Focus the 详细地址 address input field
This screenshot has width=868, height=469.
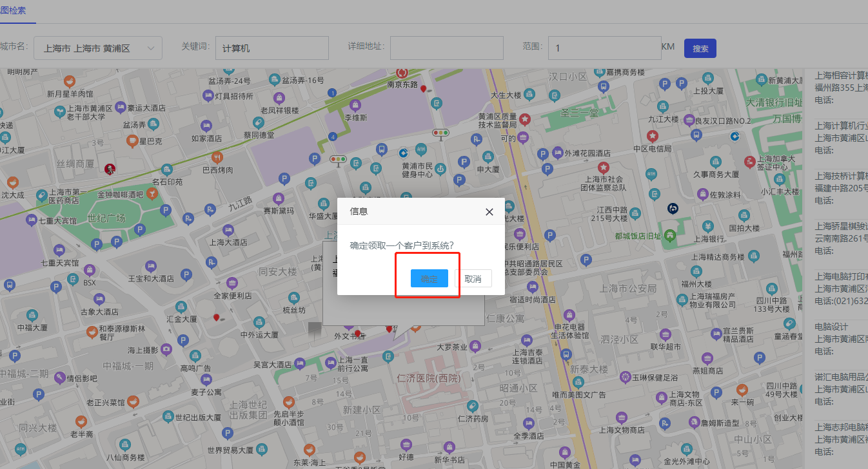pos(446,48)
